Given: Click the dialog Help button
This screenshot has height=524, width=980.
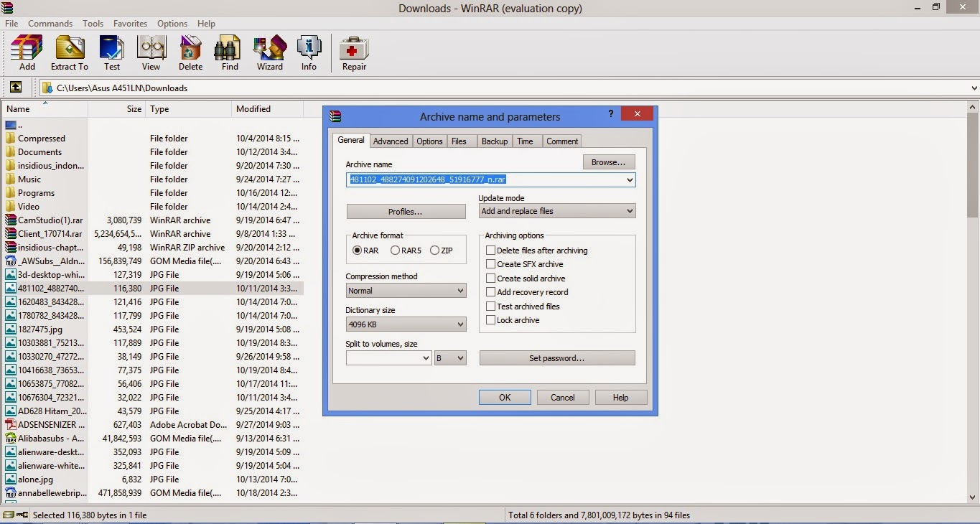Looking at the screenshot, I should pyautogui.click(x=621, y=397).
